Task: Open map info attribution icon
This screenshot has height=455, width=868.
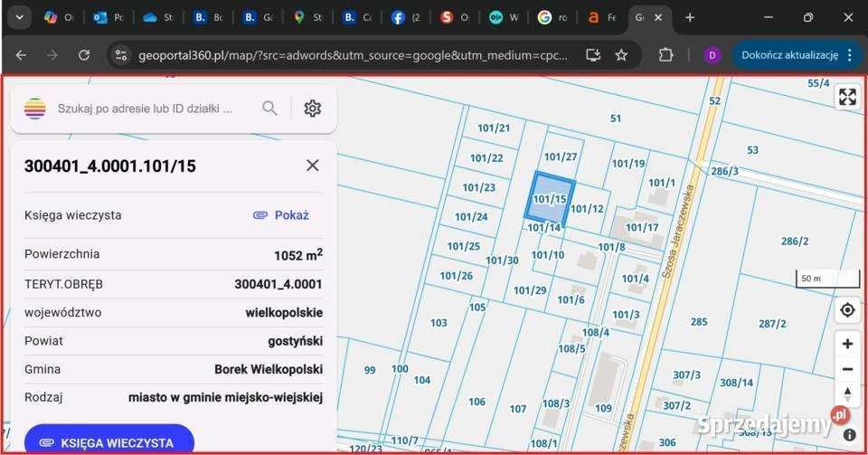Action: (x=849, y=434)
